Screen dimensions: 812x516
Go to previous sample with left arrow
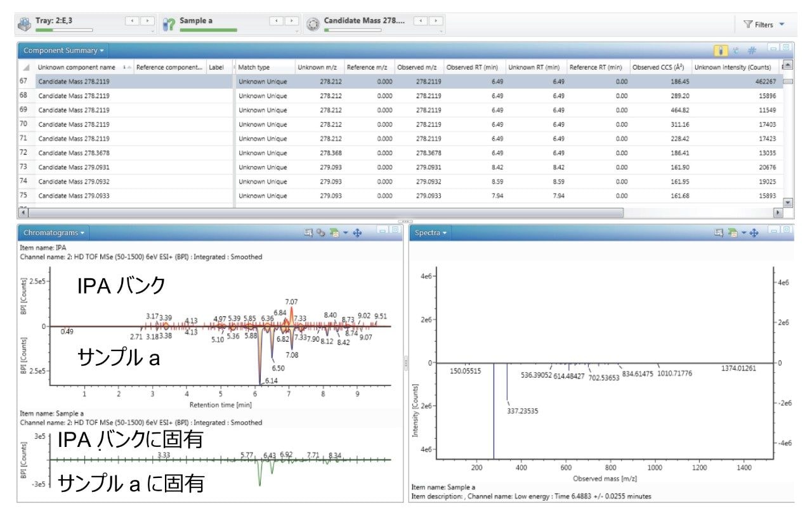click(x=277, y=21)
